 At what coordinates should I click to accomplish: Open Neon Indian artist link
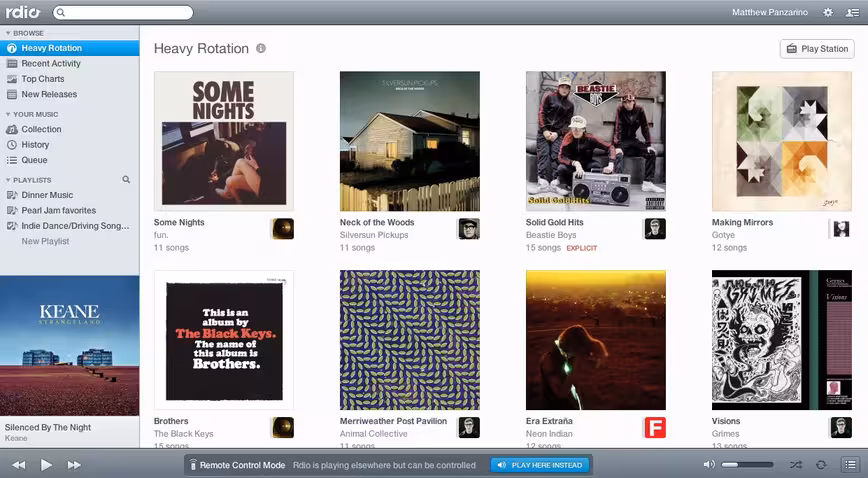point(549,434)
